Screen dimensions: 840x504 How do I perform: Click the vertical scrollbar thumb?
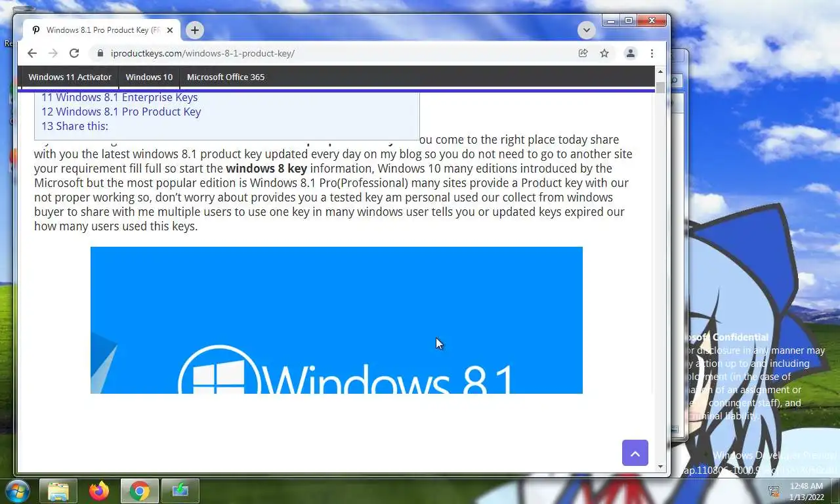[660, 87]
